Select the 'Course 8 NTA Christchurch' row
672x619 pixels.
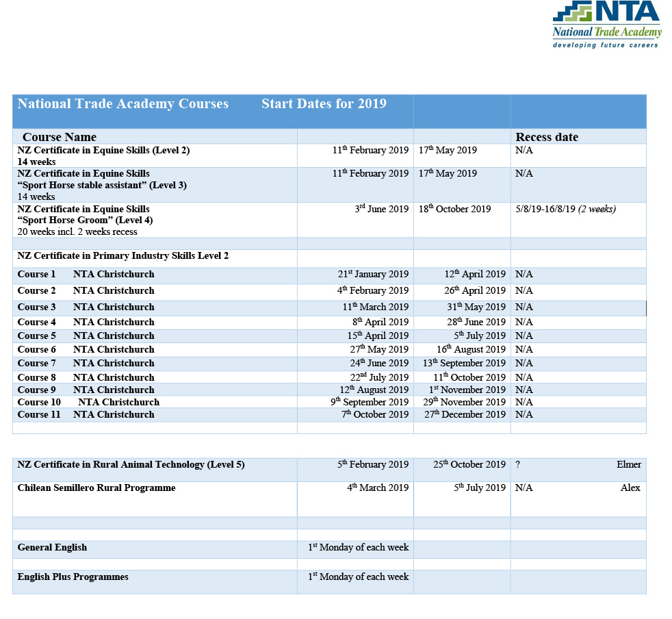click(x=329, y=377)
